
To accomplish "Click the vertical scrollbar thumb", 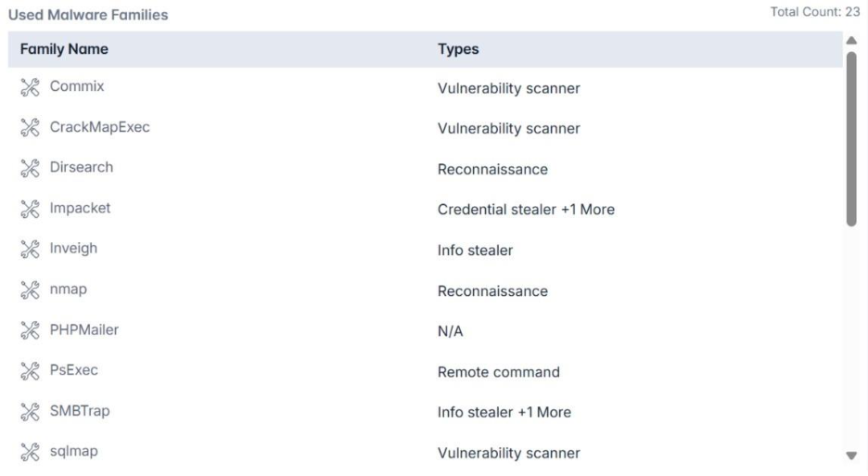I will (851, 137).
